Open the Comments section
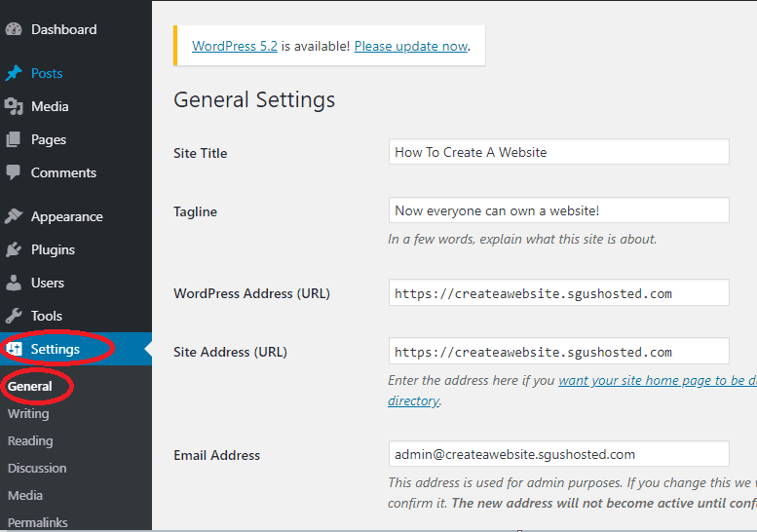Image resolution: width=757 pixels, height=532 pixels. tap(63, 172)
